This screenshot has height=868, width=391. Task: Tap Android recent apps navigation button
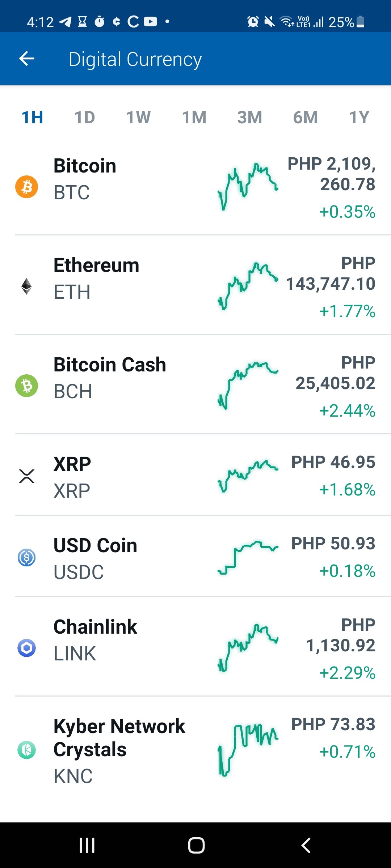pyautogui.click(x=87, y=845)
